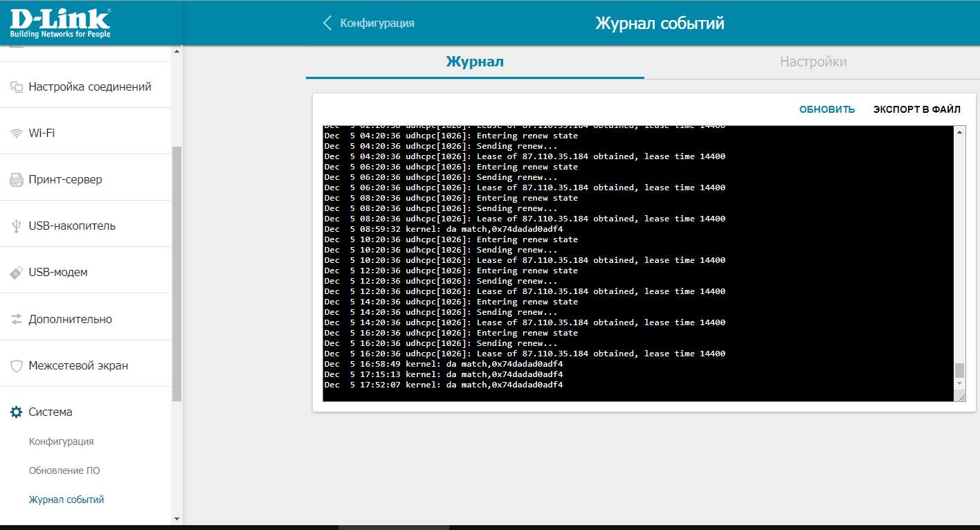Click ЭКСПОРТ В ФАЙЛ button

pos(916,109)
